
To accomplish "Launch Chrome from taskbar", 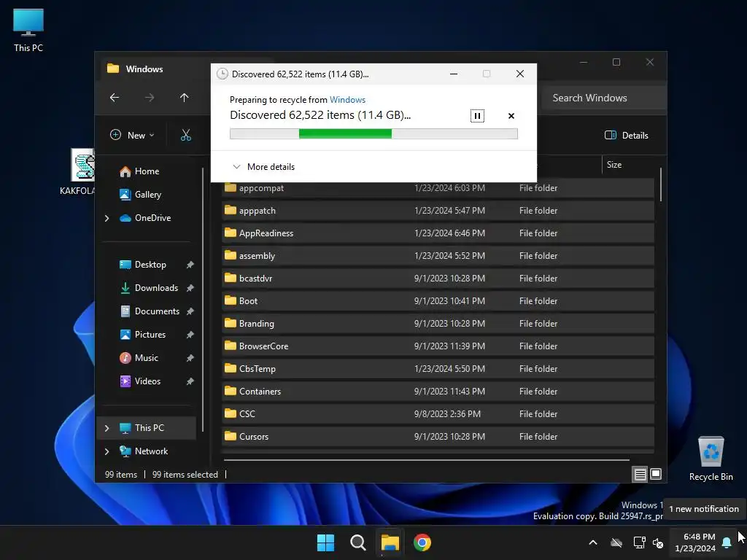I will tap(422, 542).
